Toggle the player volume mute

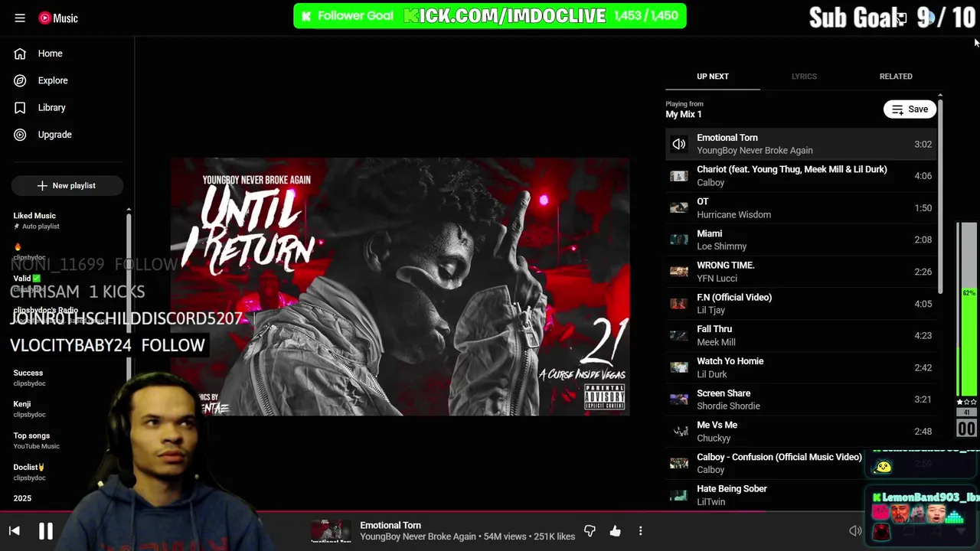point(855,531)
